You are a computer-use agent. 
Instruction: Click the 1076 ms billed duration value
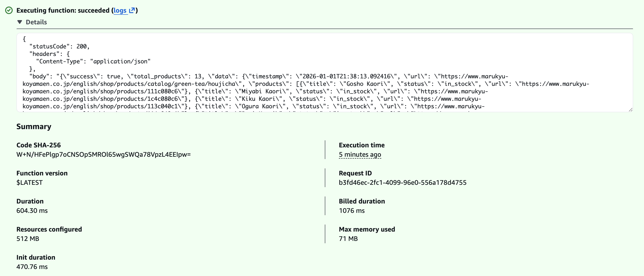352,211
